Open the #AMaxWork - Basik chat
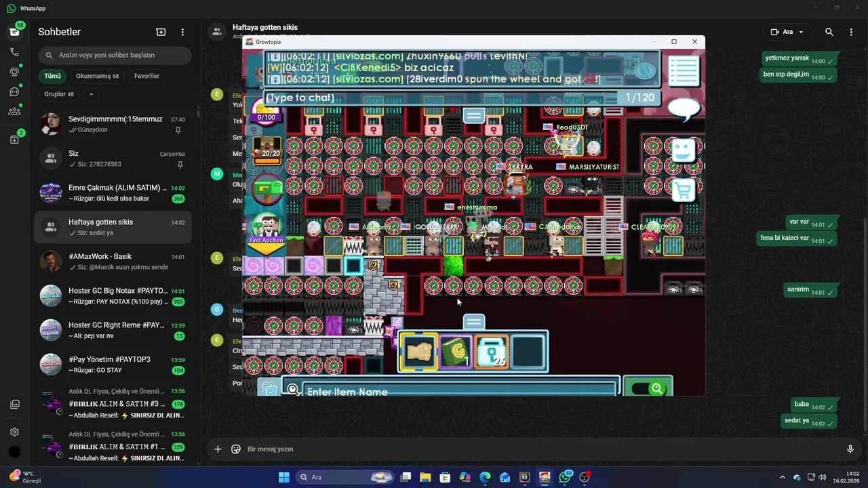 pyautogui.click(x=113, y=262)
